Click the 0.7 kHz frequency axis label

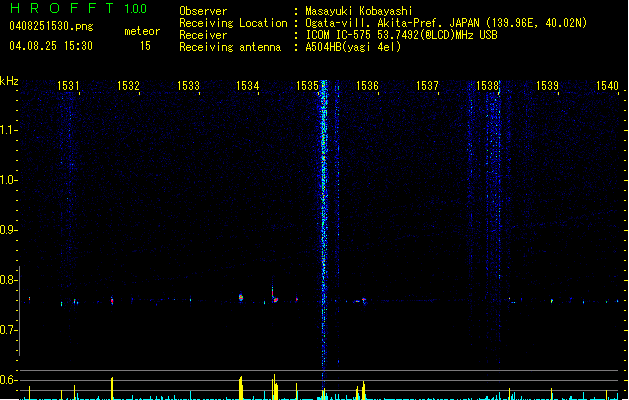coord(8,330)
